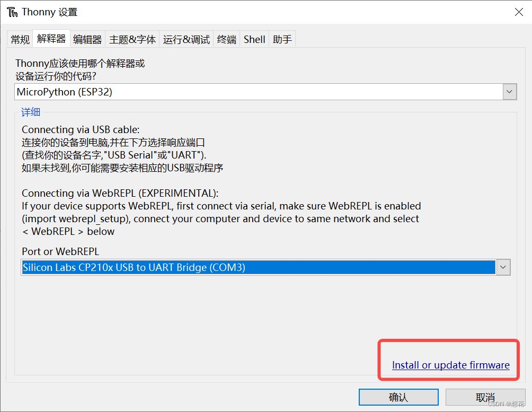Open the 运行&调试 tab
532x412 pixels.
pyautogui.click(x=187, y=39)
